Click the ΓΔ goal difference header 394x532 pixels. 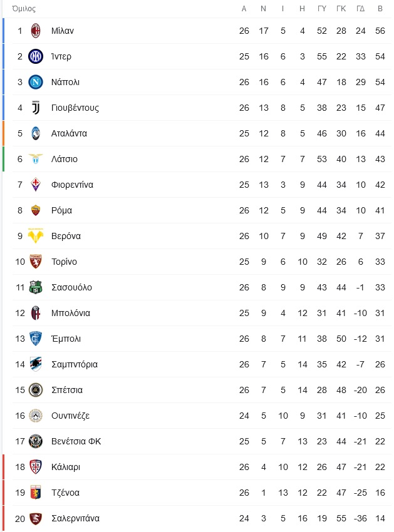pyautogui.click(x=361, y=9)
